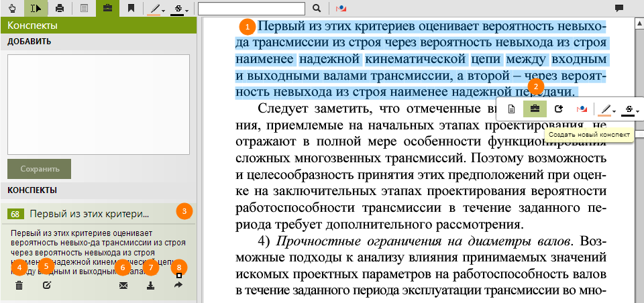
Task: Click the print icon in top toolbar
Action: [x=60, y=8]
